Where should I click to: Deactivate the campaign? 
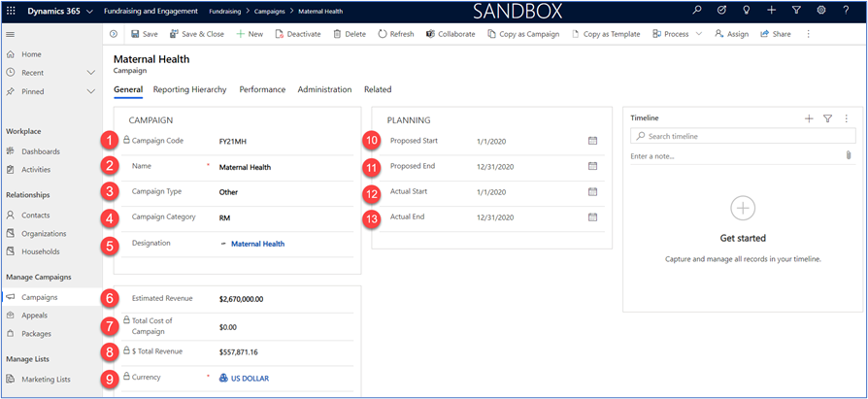point(298,34)
